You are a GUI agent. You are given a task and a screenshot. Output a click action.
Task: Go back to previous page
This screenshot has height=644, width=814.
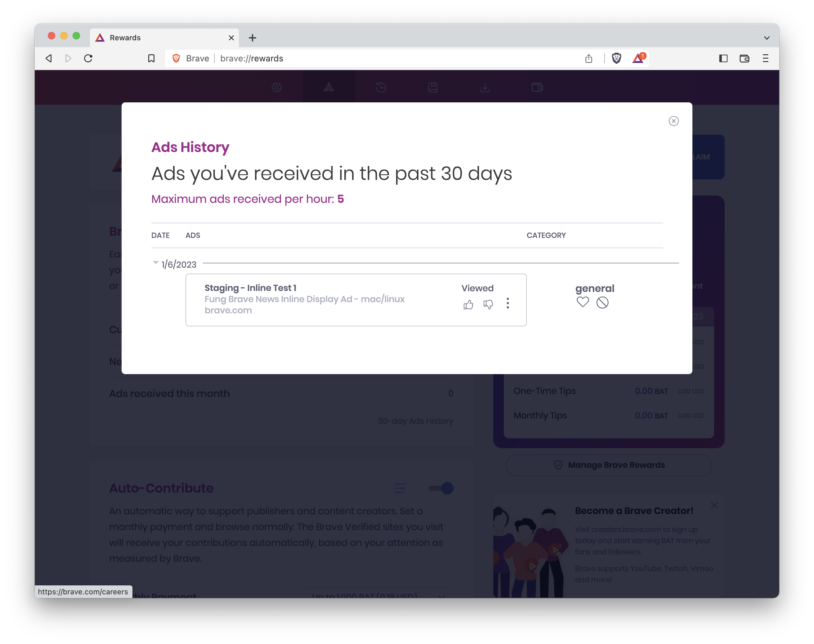[x=49, y=58]
